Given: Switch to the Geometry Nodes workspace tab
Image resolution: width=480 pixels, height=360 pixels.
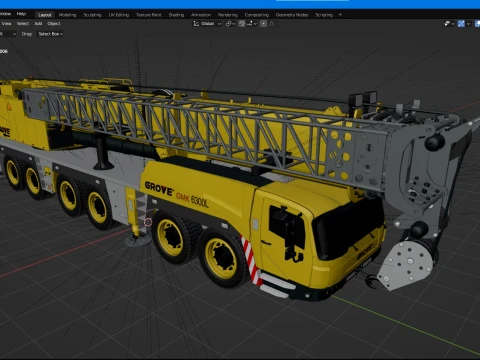Looking at the screenshot, I should pos(292,15).
